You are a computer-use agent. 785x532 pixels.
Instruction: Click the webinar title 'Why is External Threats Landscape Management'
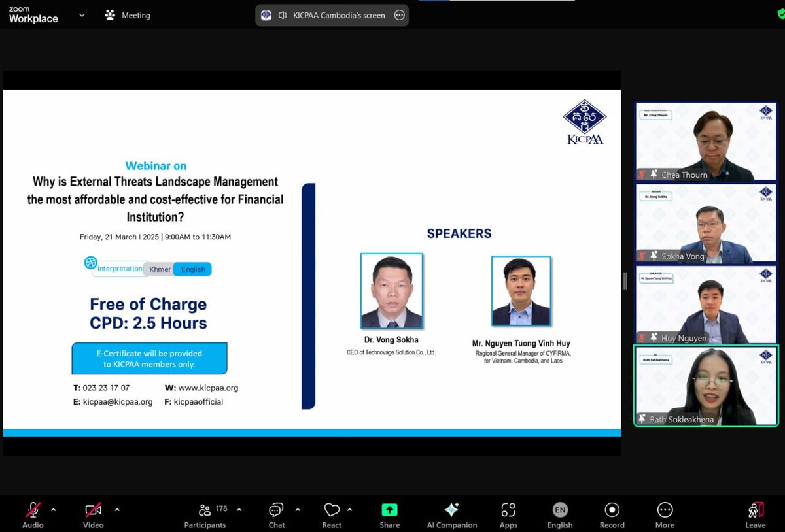156,182
